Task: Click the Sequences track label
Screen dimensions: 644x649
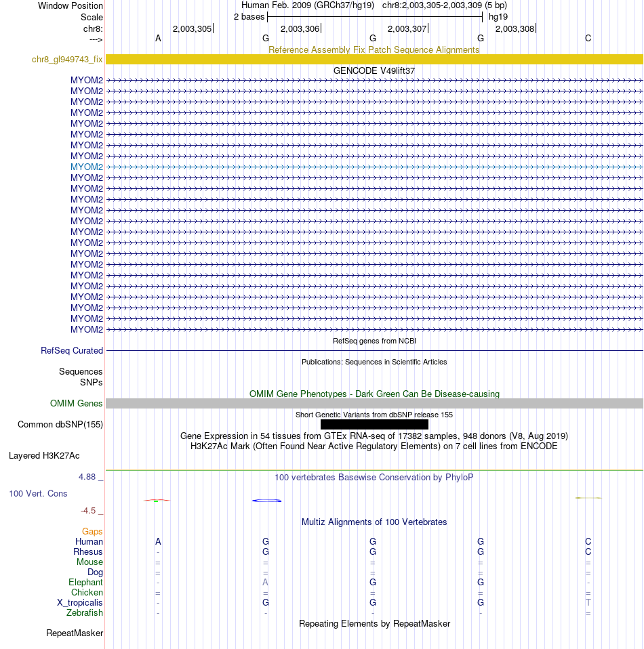Action: pyautogui.click(x=81, y=372)
